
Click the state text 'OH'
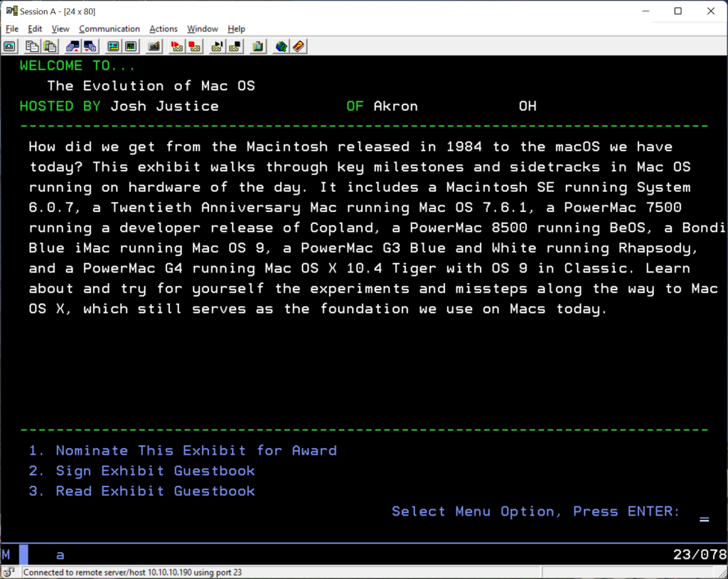click(x=528, y=107)
